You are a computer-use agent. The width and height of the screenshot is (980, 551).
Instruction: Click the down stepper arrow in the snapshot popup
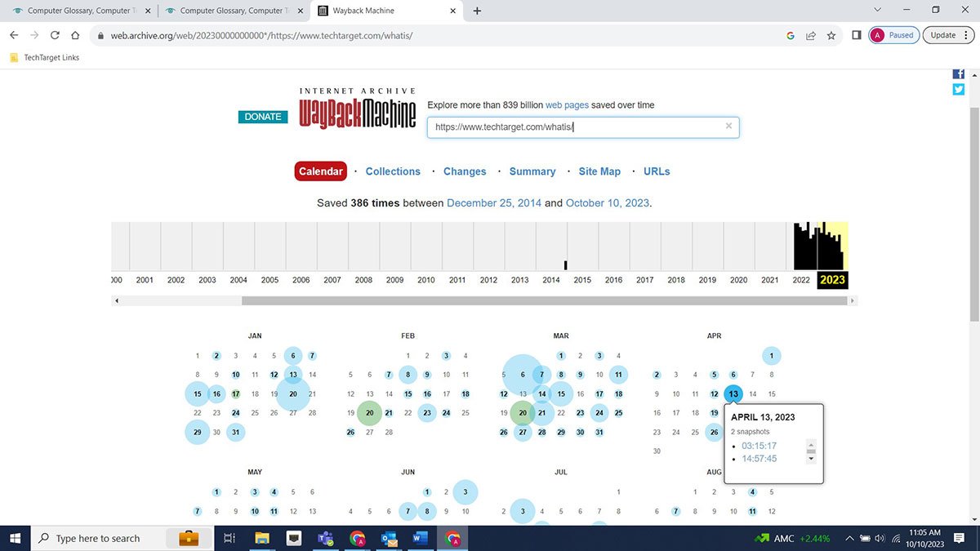[x=810, y=459]
